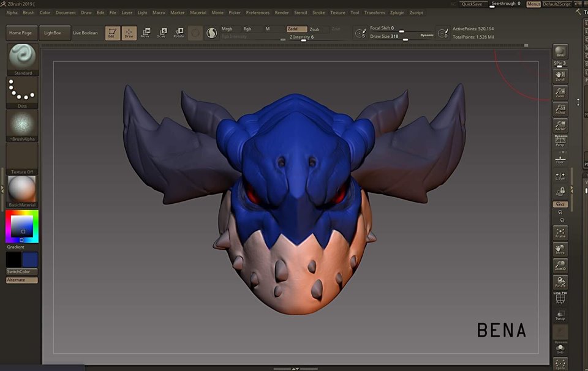
Task: Click the Actual size icon
Action: (x=560, y=109)
